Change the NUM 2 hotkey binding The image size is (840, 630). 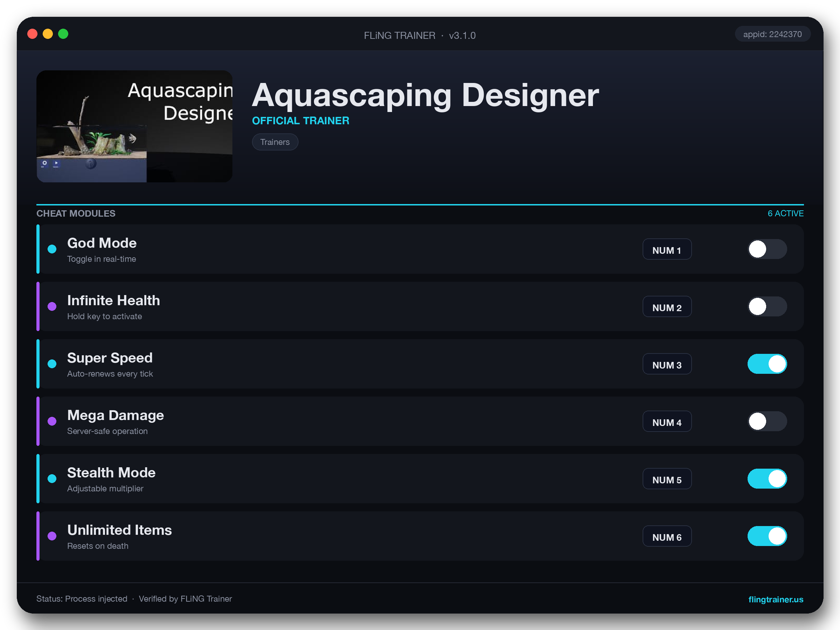pos(667,307)
